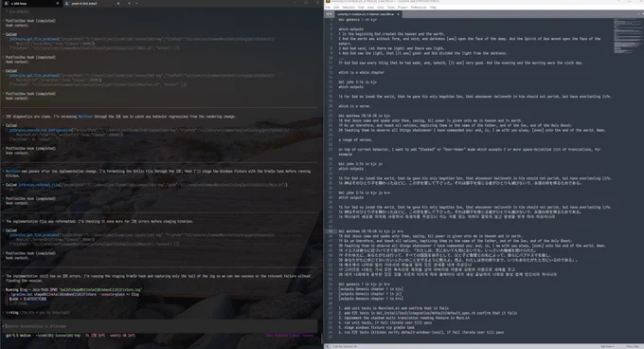Open Sublime Text View menu
The height and width of the screenshot is (349, 644).
pyautogui.click(x=370, y=8)
